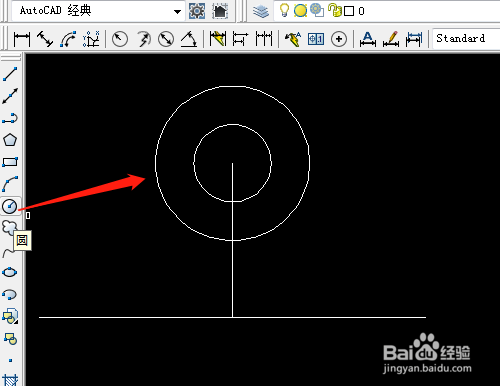Start a Diameter dimension
The image size is (500, 386).
[x=166, y=39]
